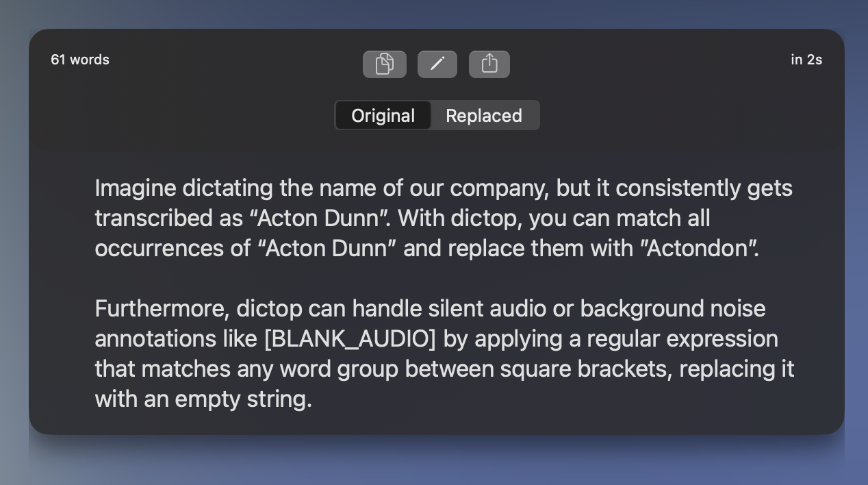Copy the transcription using the copy icon
The width and height of the screenshot is (868, 485).
pos(384,64)
